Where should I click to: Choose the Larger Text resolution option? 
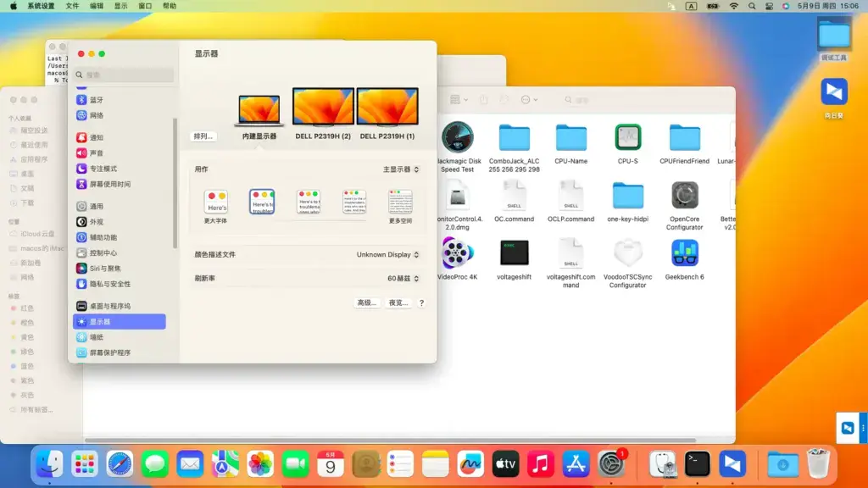click(x=216, y=202)
